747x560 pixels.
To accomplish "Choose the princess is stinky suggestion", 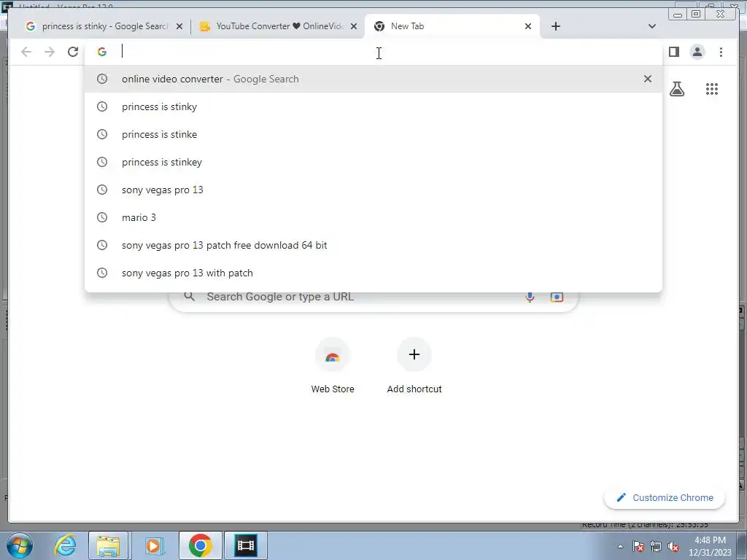I will (x=373, y=106).
